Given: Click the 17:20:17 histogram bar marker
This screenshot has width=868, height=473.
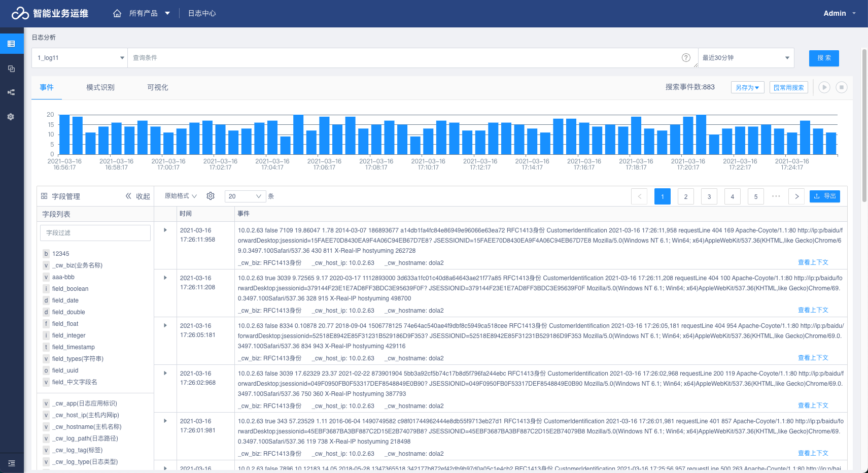Looking at the screenshot, I should [688, 136].
